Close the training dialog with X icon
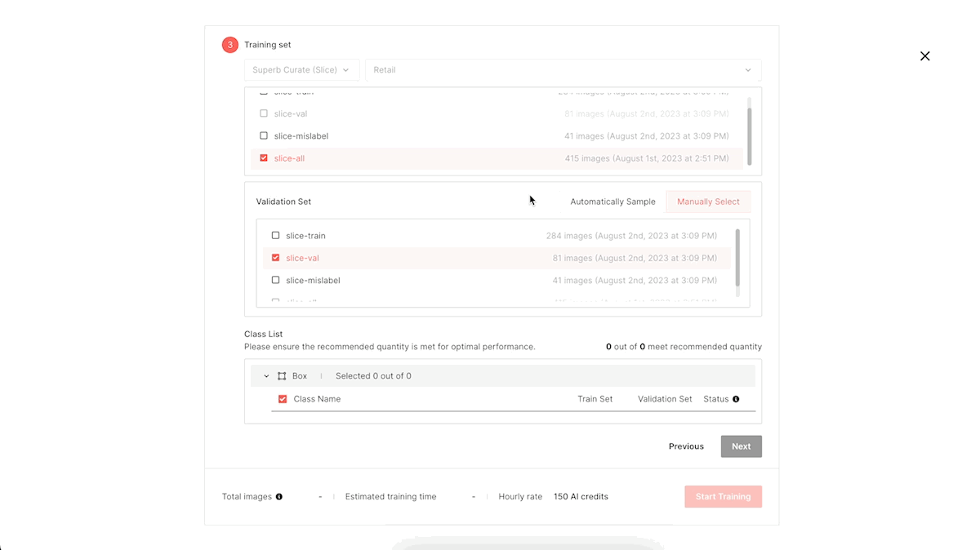 pyautogui.click(x=924, y=56)
